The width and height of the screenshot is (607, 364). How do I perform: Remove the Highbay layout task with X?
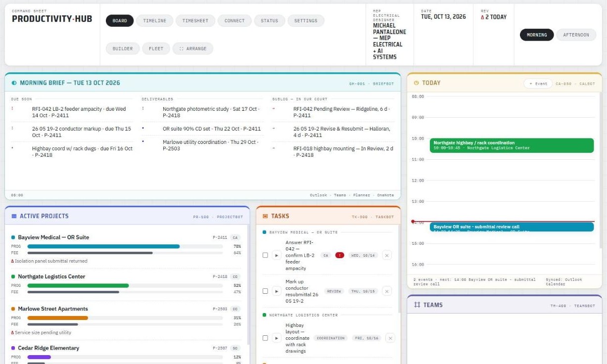[x=390, y=338]
